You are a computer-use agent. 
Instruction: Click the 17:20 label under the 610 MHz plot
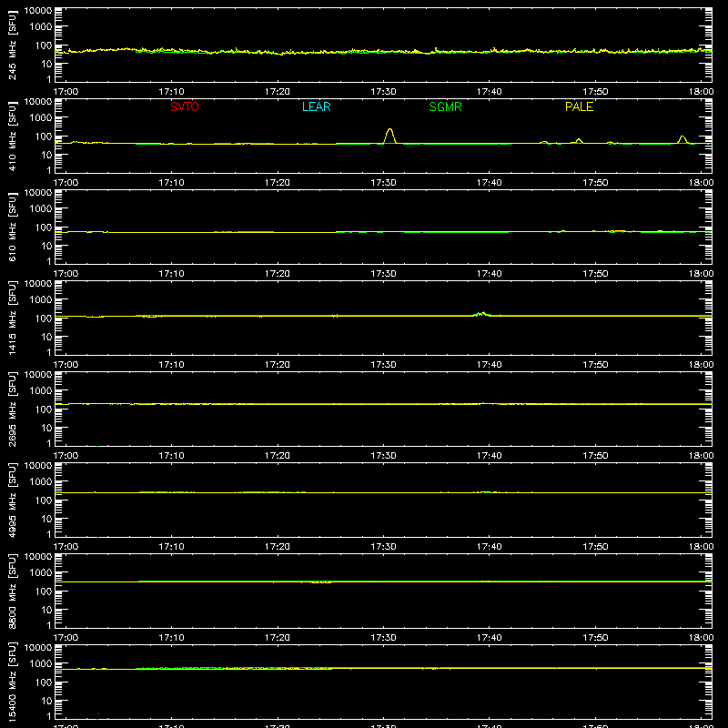coord(278,274)
